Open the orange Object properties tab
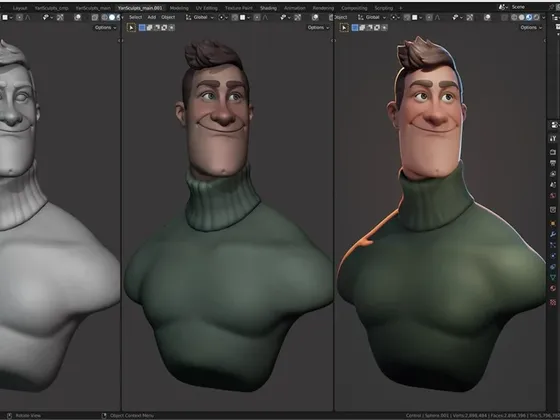560x420 pixels. 553,223
